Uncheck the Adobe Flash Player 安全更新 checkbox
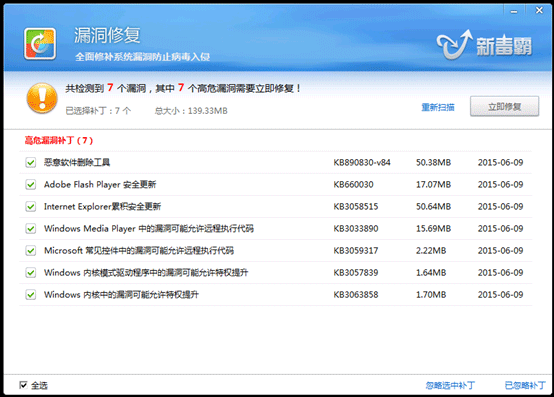The width and height of the screenshot is (554, 397). click(x=31, y=184)
